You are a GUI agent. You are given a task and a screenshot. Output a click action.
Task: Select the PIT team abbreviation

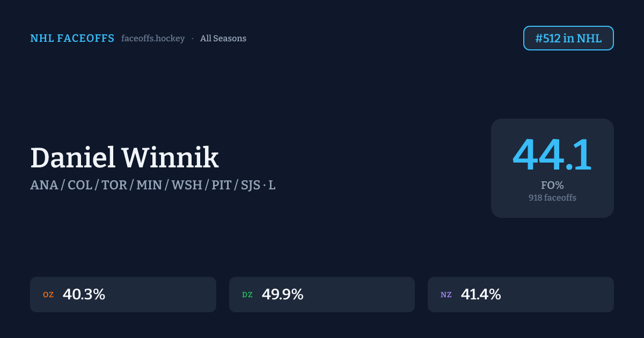tap(222, 186)
